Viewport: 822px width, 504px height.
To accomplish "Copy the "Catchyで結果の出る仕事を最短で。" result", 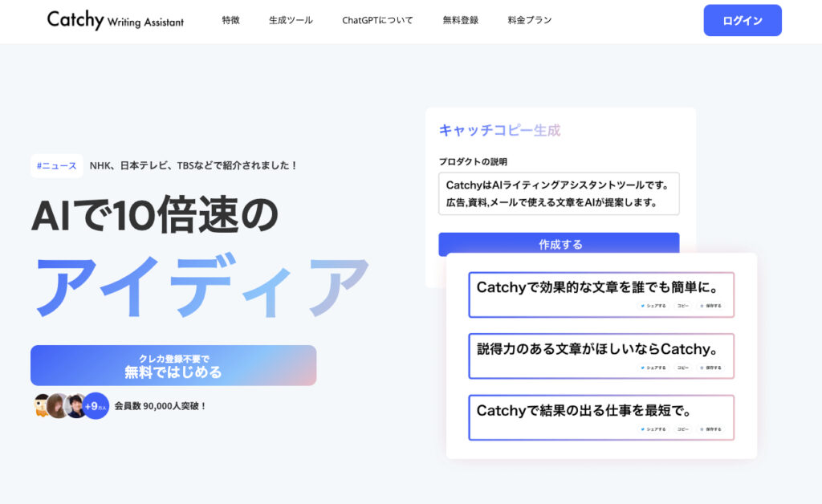I will [x=683, y=429].
